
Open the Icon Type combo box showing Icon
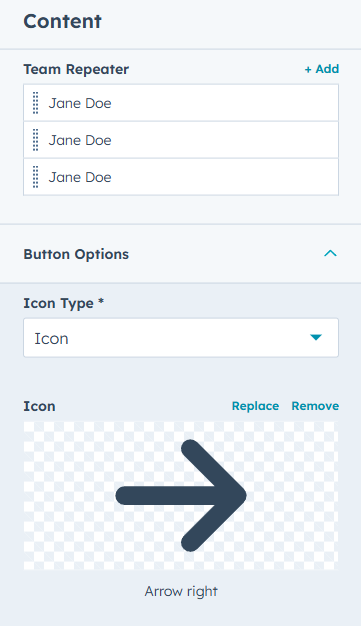coord(181,338)
